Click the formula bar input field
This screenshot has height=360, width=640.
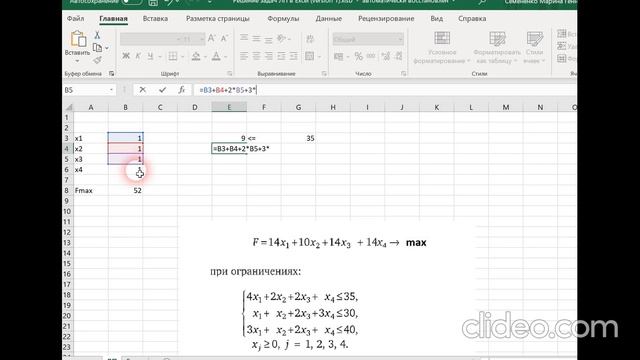pos(384,90)
